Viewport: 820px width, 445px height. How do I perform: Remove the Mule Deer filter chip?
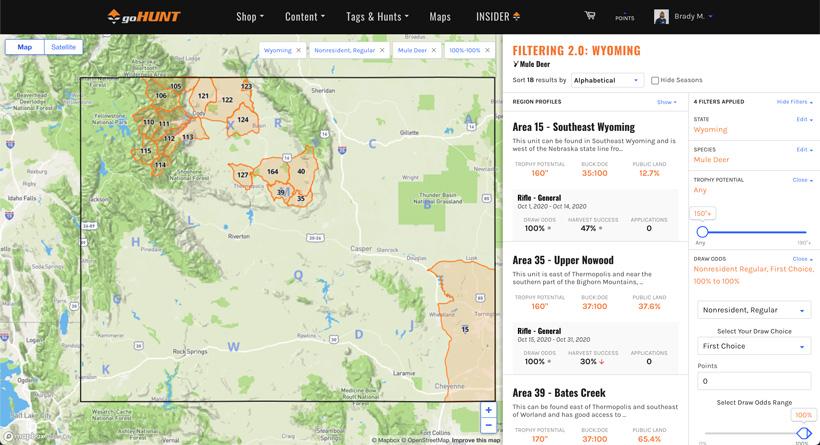(x=432, y=49)
